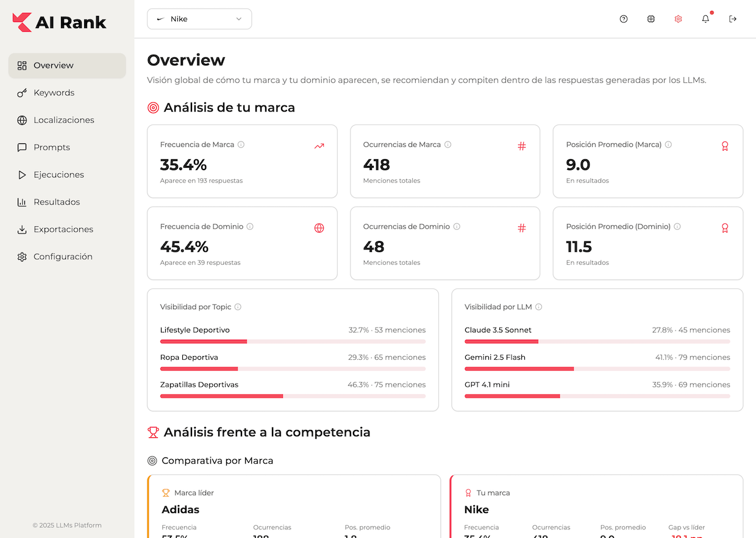
Task: Click the Zapatillas Deportivas progress bar
Action: click(293, 396)
